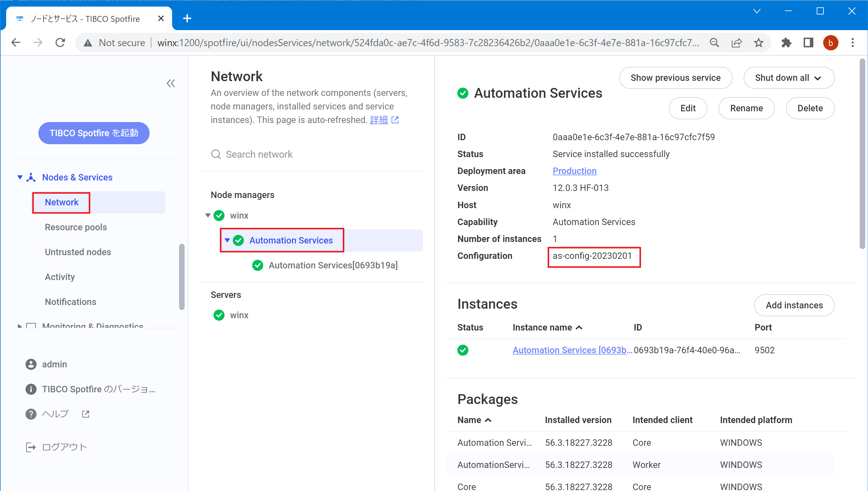The height and width of the screenshot is (491, 868).
Task: Open help external link icon
Action: pyautogui.click(x=86, y=414)
